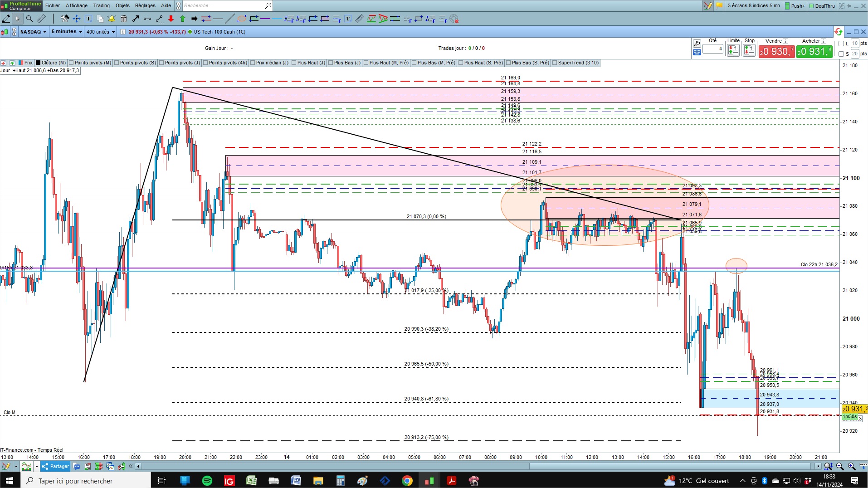Enable the S stop points checkbox

point(841,54)
